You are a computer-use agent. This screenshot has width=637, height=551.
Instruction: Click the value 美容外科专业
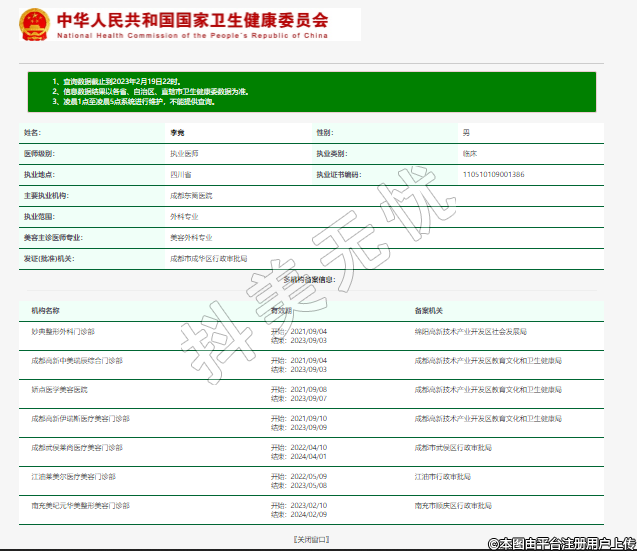click(191, 238)
